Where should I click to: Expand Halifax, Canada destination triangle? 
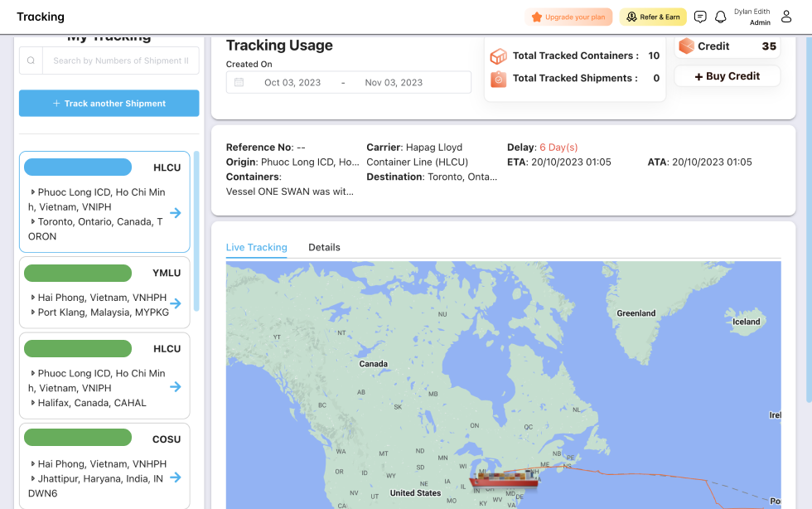(32, 402)
